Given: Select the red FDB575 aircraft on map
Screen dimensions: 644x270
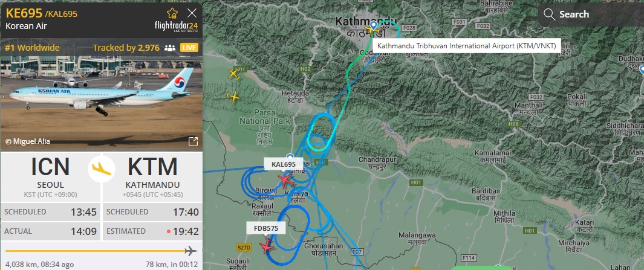Looking at the screenshot, I should 267,246.
